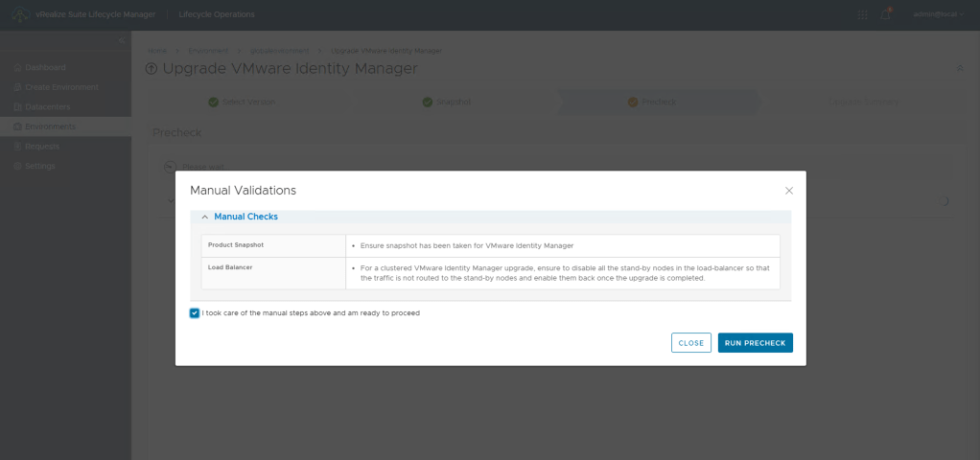Click the Settings gear icon in sidebar
The image size is (980, 460).
point(17,166)
